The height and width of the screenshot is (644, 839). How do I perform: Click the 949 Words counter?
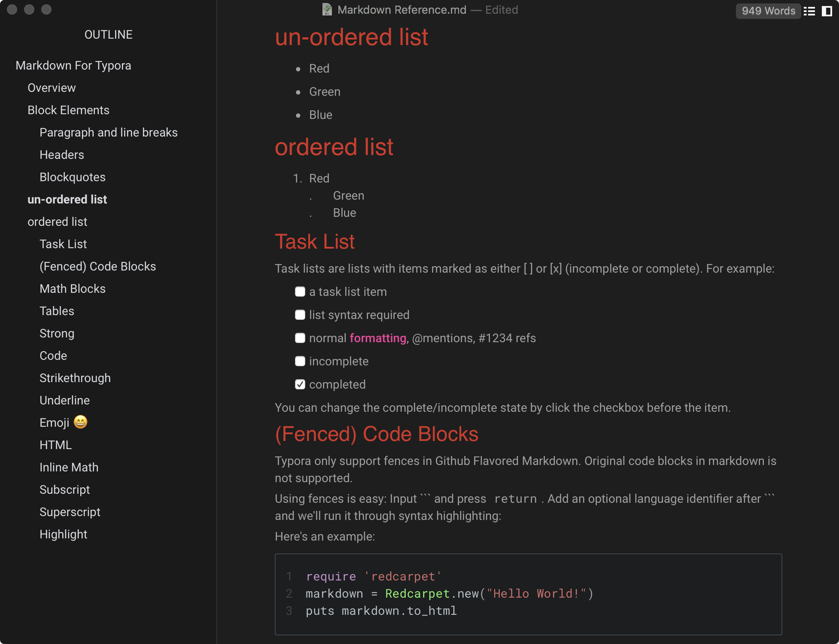768,11
